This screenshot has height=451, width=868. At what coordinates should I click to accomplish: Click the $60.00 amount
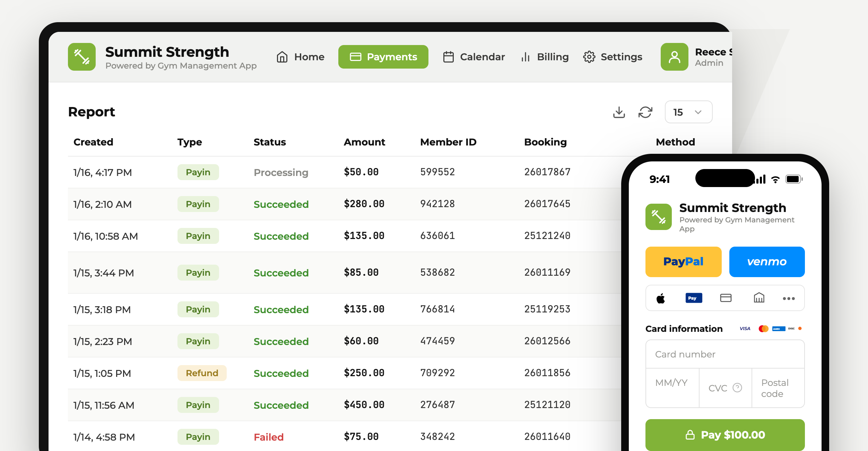(361, 341)
